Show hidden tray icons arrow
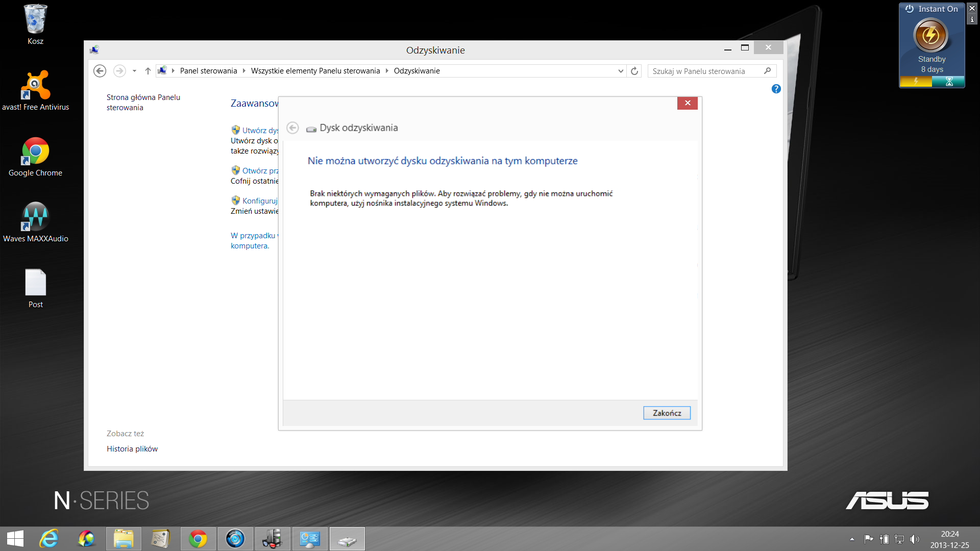 852,539
